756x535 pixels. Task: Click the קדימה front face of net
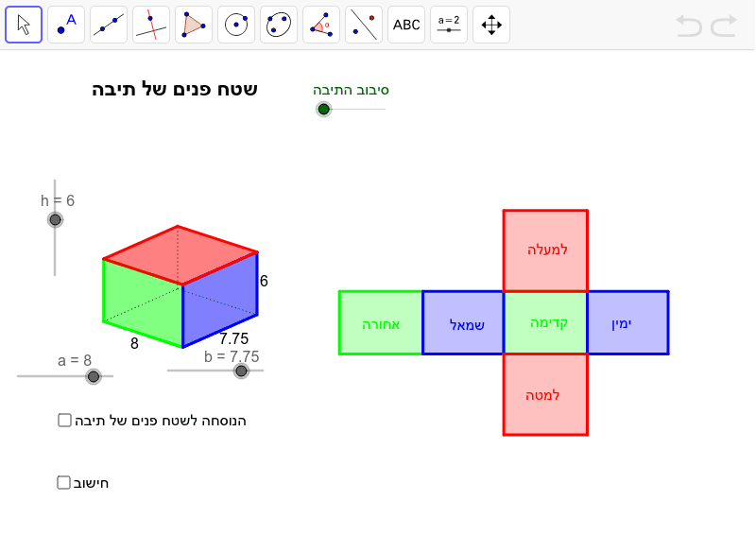545,322
